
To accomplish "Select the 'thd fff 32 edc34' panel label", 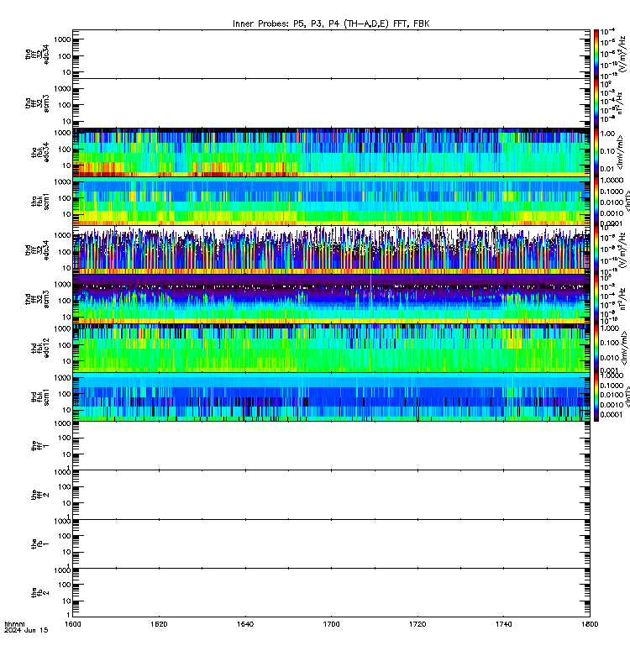I will [37, 250].
